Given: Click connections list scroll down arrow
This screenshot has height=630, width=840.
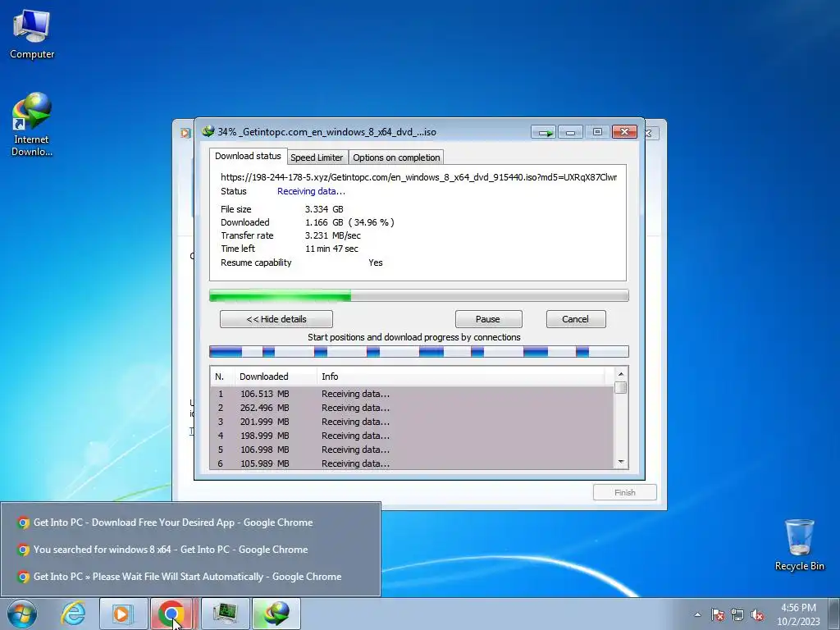Looking at the screenshot, I should coord(621,462).
